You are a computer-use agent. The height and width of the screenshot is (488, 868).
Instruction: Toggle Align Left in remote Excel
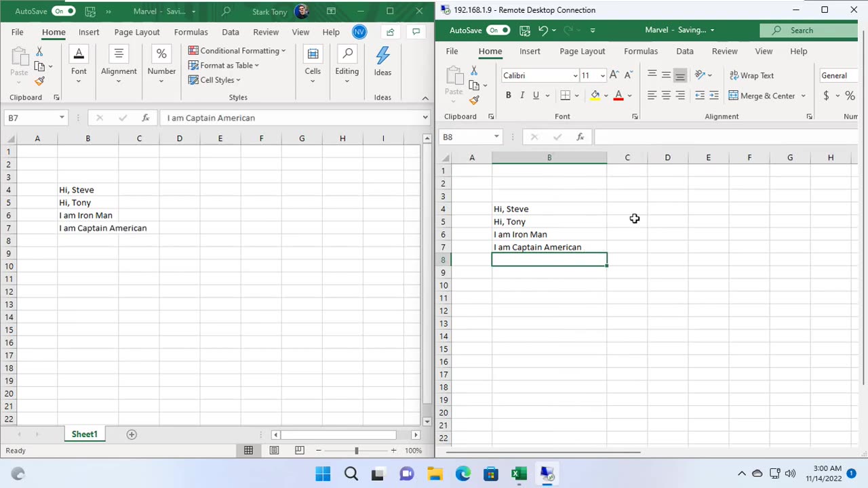pos(652,96)
